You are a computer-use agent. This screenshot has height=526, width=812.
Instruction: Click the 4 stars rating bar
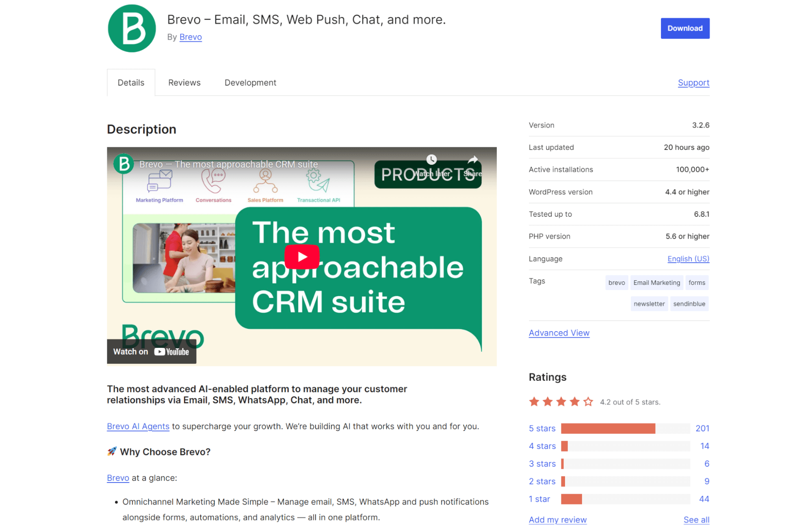click(x=626, y=446)
